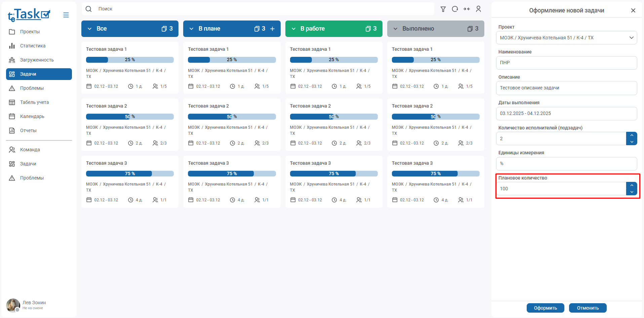Click the filter funnel icon
This screenshot has width=644, height=318.
pyautogui.click(x=443, y=9)
